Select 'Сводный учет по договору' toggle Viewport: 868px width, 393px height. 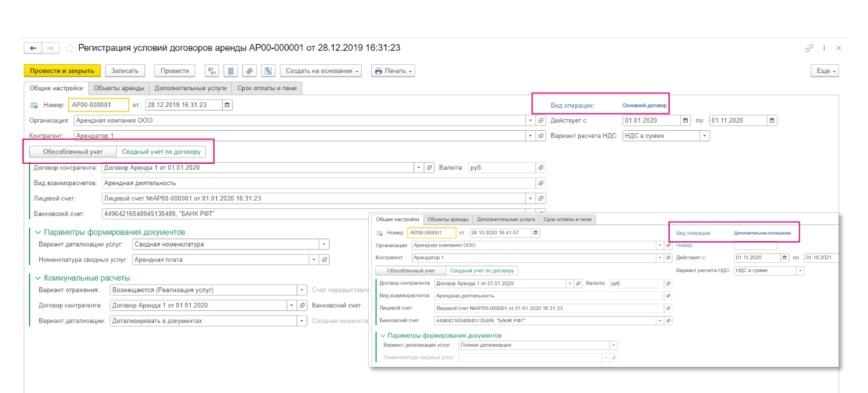(161, 152)
